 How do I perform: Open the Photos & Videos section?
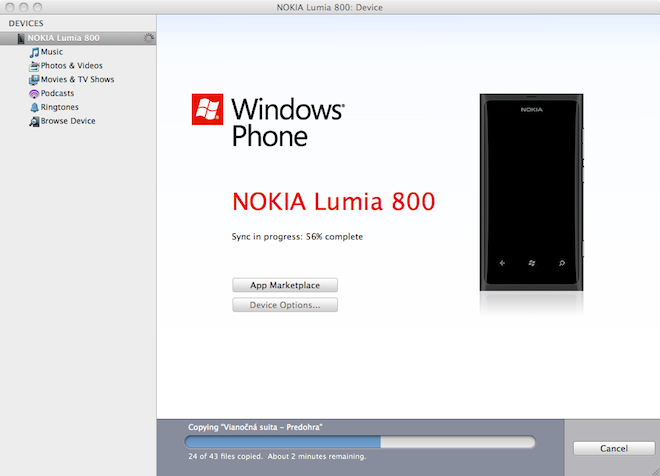72,66
